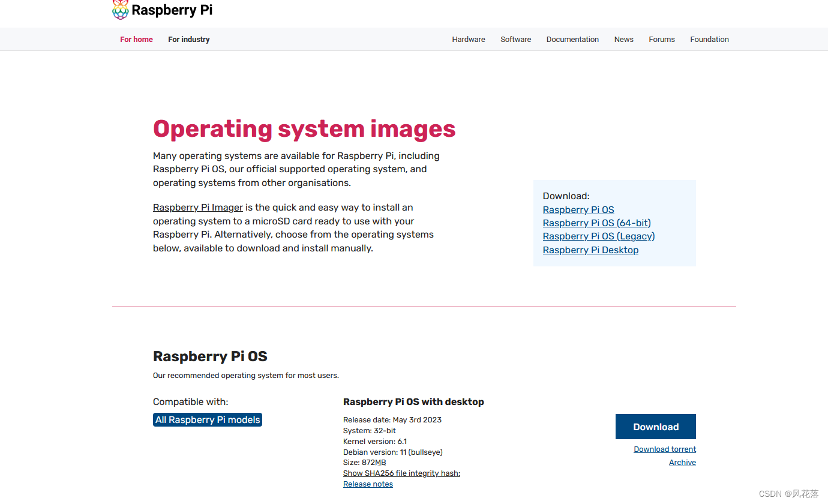The image size is (828, 504).
Task: Click the All Raspberry Pi models badge
Action: point(208,420)
